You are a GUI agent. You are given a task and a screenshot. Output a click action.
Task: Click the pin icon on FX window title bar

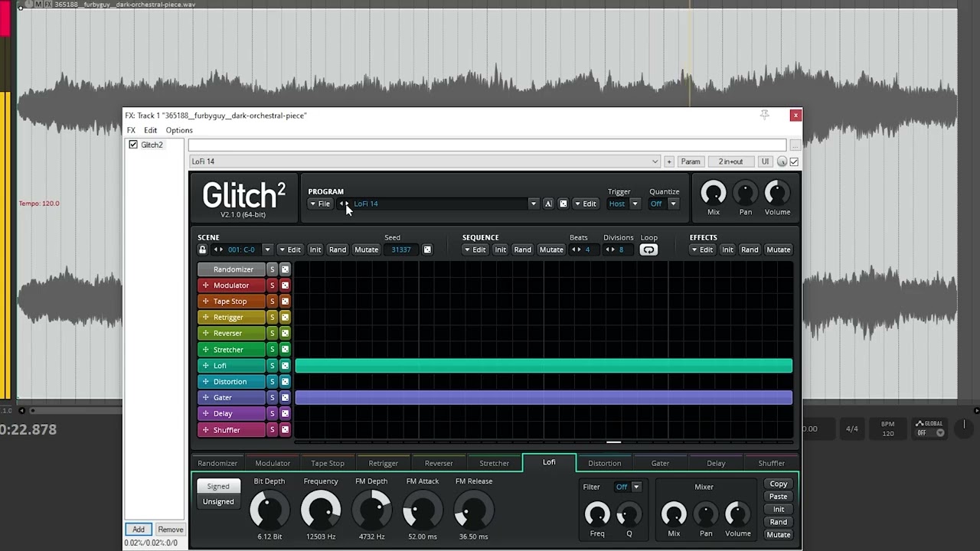pos(764,115)
